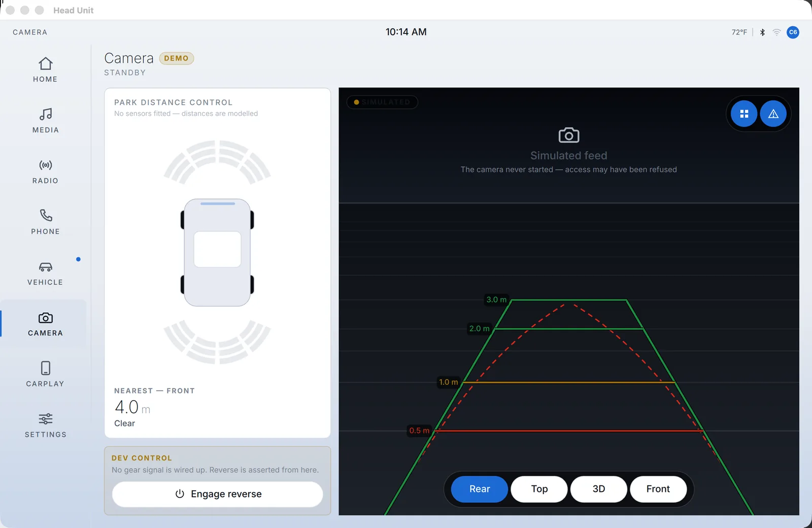Image resolution: width=812 pixels, height=528 pixels.
Task: Click the rear parking sensor arcs
Action: point(217,342)
